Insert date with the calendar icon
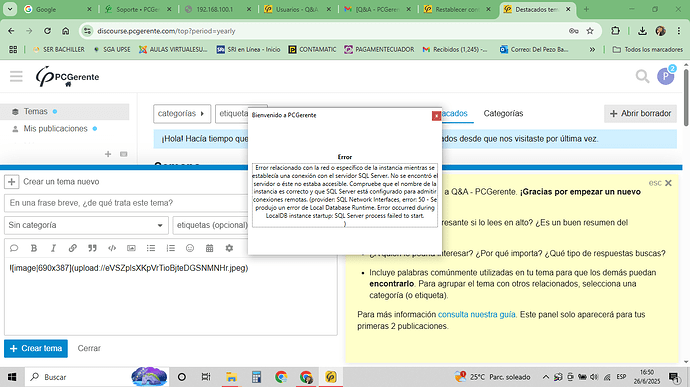 coord(209,248)
